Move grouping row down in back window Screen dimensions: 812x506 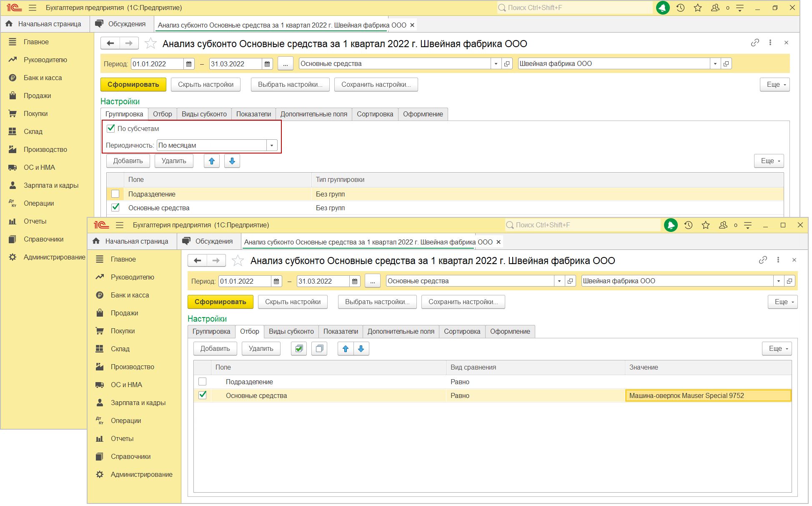point(232,161)
